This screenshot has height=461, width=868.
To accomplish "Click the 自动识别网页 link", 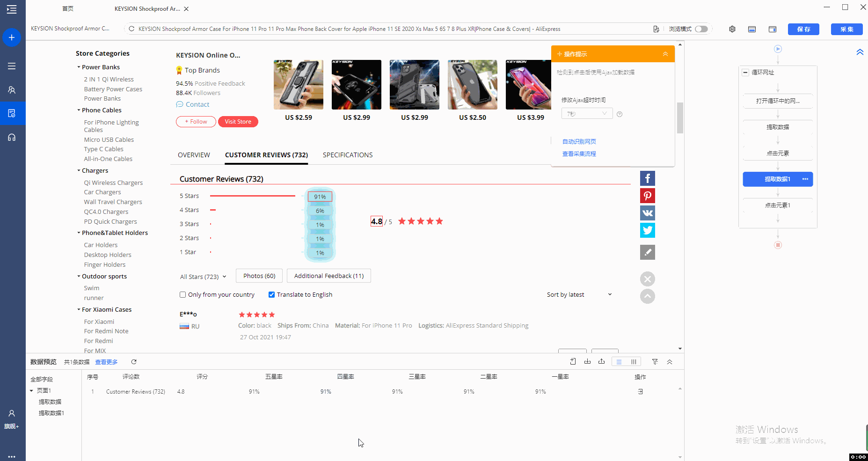I will click(x=579, y=141).
